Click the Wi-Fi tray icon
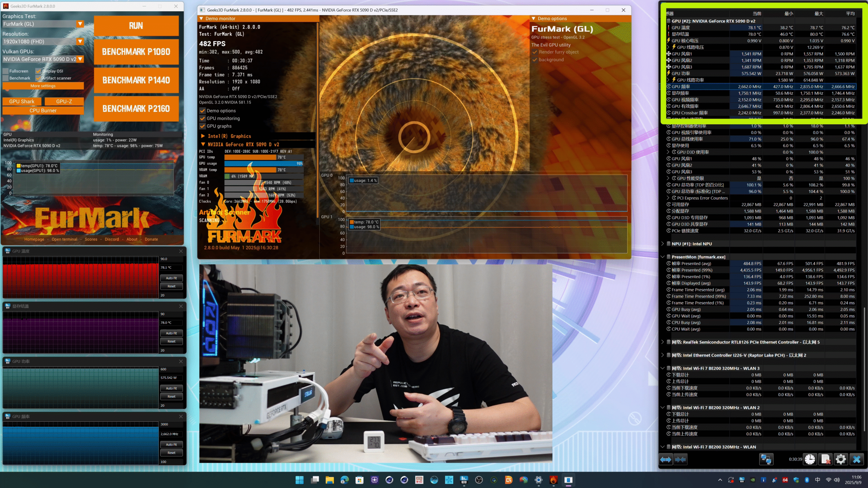Image resolution: width=868 pixels, height=488 pixels. click(829, 480)
